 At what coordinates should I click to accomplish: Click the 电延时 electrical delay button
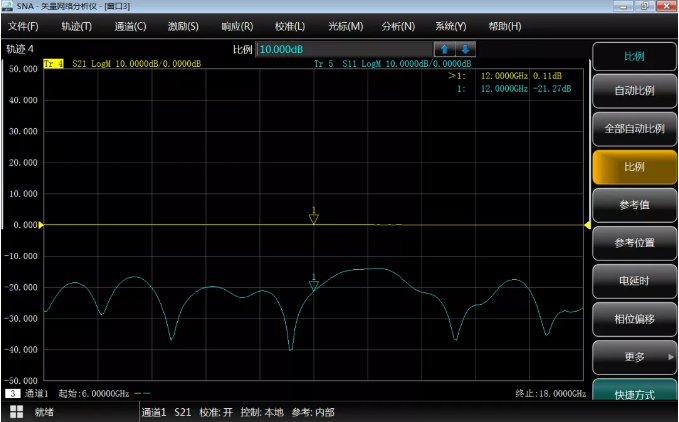coord(634,280)
